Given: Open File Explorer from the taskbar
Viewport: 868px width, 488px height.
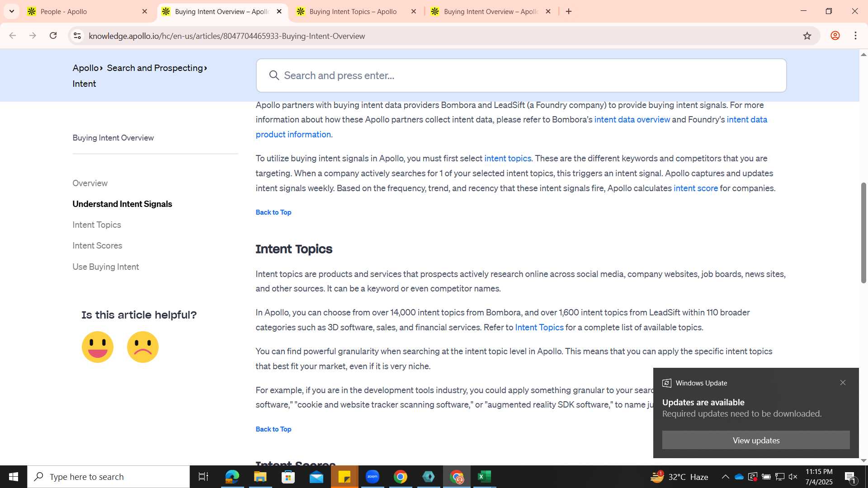Looking at the screenshot, I should point(260,477).
